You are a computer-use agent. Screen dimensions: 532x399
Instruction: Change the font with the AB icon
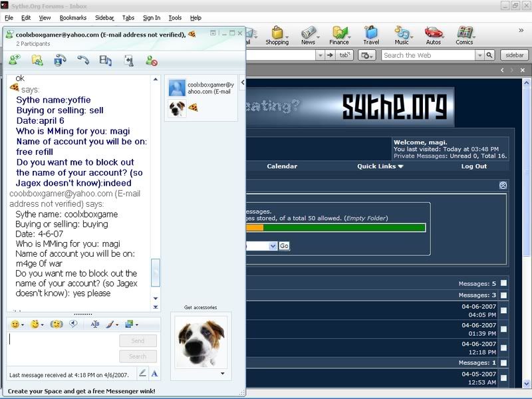click(95, 325)
